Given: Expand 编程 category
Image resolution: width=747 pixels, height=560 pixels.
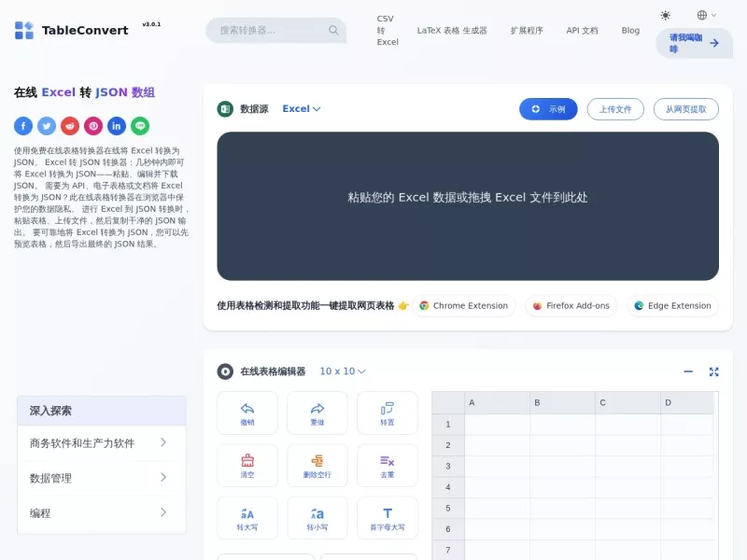Looking at the screenshot, I should (x=102, y=513).
